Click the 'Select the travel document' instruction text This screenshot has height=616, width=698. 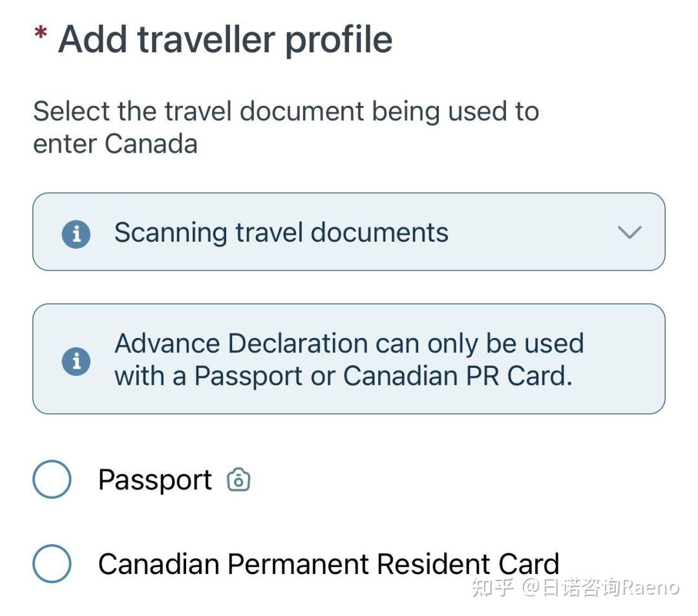click(x=286, y=111)
